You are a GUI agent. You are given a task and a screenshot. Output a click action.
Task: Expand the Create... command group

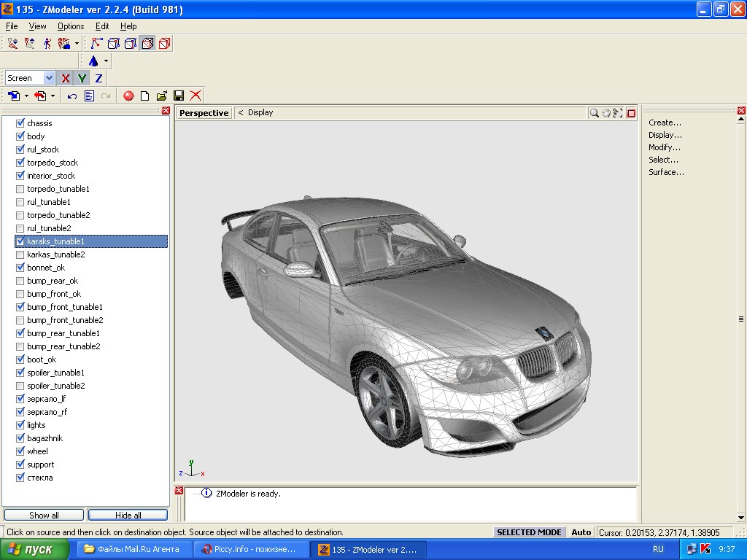(x=665, y=122)
